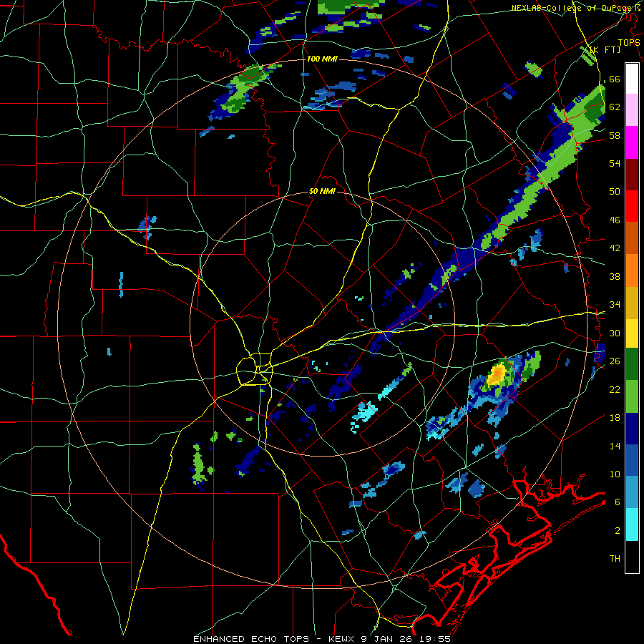Click the white swatch in the tops legend
644x644 pixels.
[x=632, y=79]
